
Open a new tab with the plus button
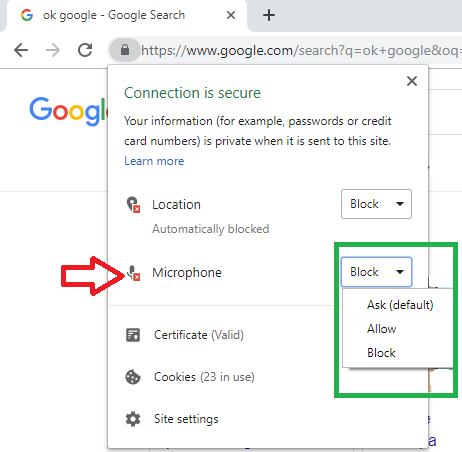point(269,15)
